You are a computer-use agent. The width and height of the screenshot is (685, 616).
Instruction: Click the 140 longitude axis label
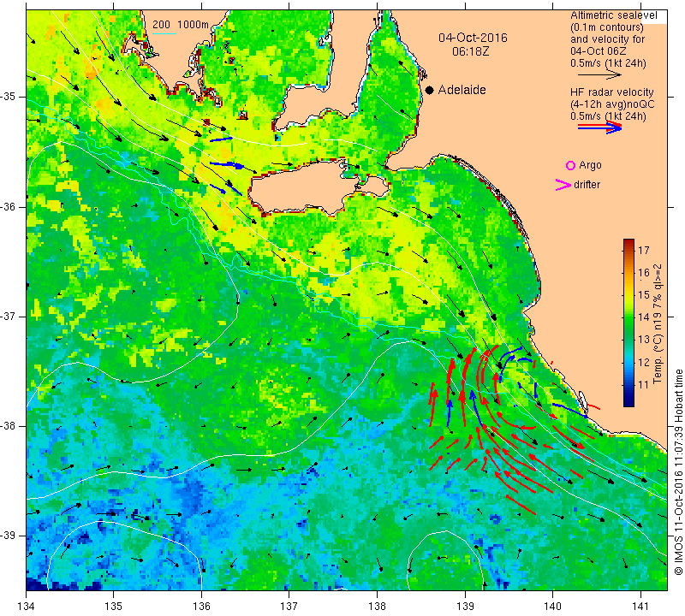pyautogui.click(x=552, y=607)
